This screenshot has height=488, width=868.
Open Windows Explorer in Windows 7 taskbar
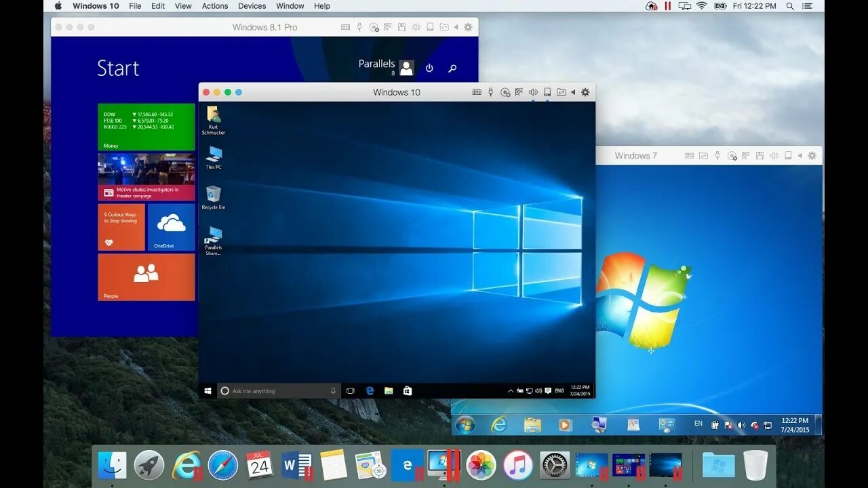pyautogui.click(x=532, y=425)
